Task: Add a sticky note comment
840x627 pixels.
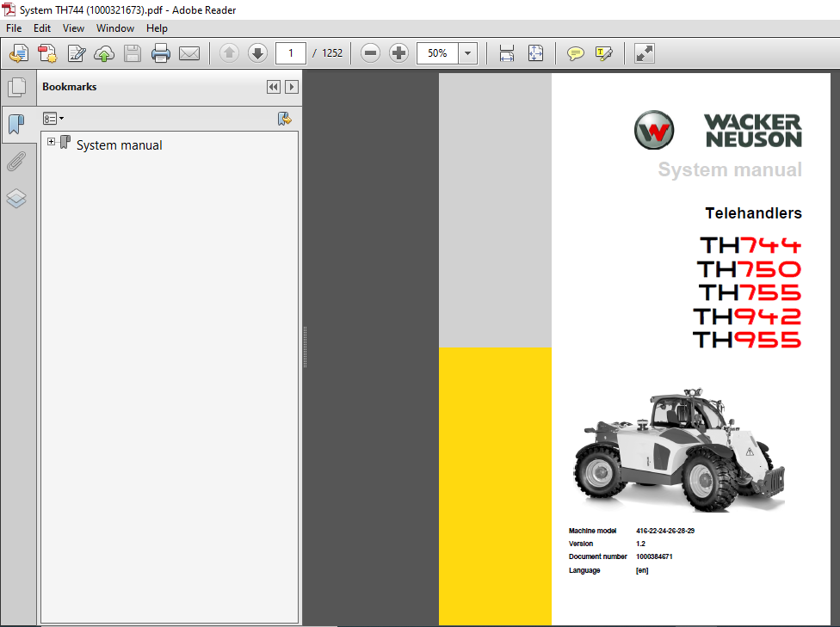Action: pos(575,53)
